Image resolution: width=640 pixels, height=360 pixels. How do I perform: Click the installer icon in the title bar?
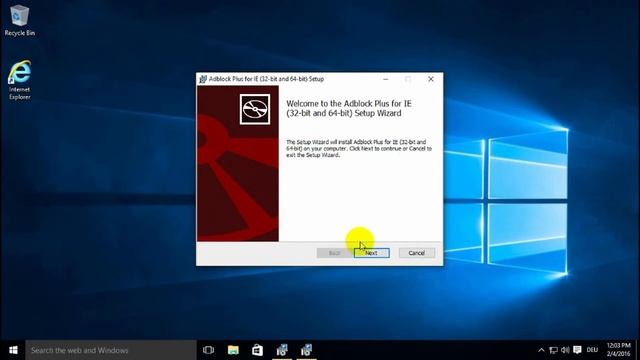[x=203, y=79]
